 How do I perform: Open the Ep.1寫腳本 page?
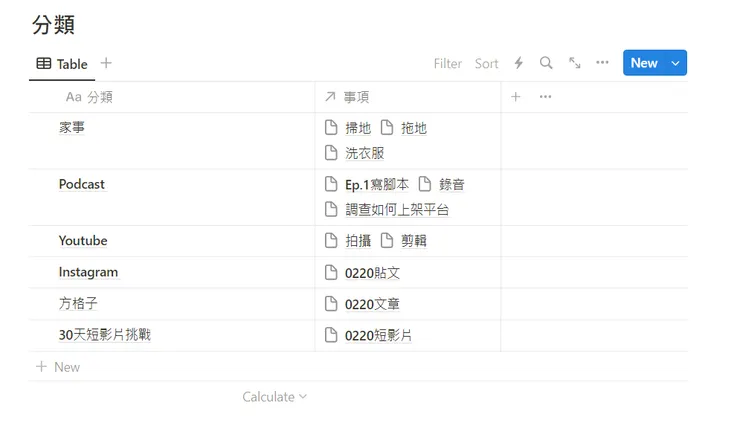376,184
